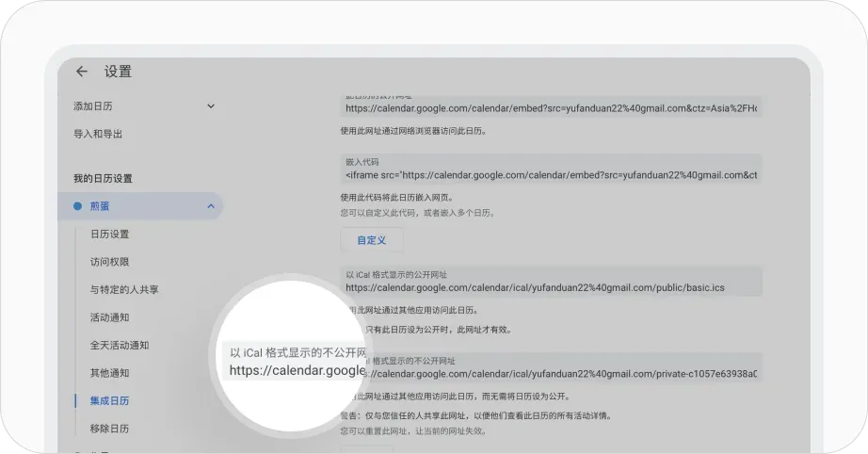Image resolution: width=868 pixels, height=454 pixels.
Task: Go to 移除日历 in the sidebar
Action: point(109,429)
